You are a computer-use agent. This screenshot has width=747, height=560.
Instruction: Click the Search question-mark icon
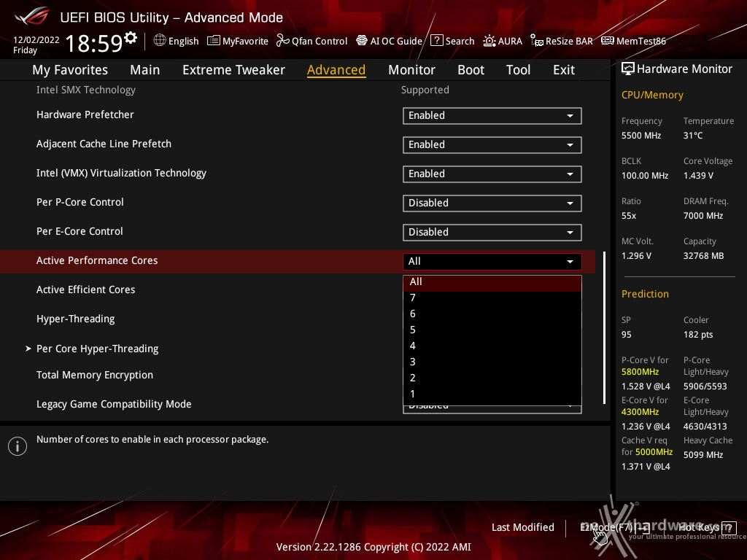click(436, 41)
